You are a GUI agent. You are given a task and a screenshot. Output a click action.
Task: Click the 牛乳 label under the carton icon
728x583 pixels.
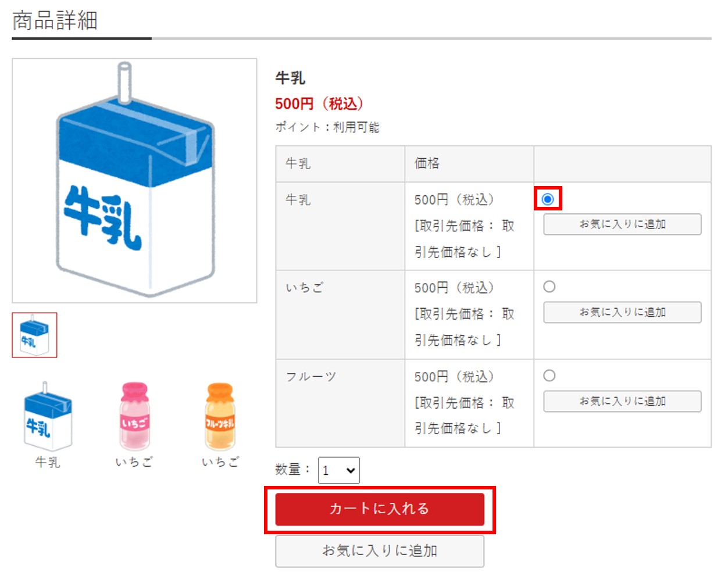[48, 462]
